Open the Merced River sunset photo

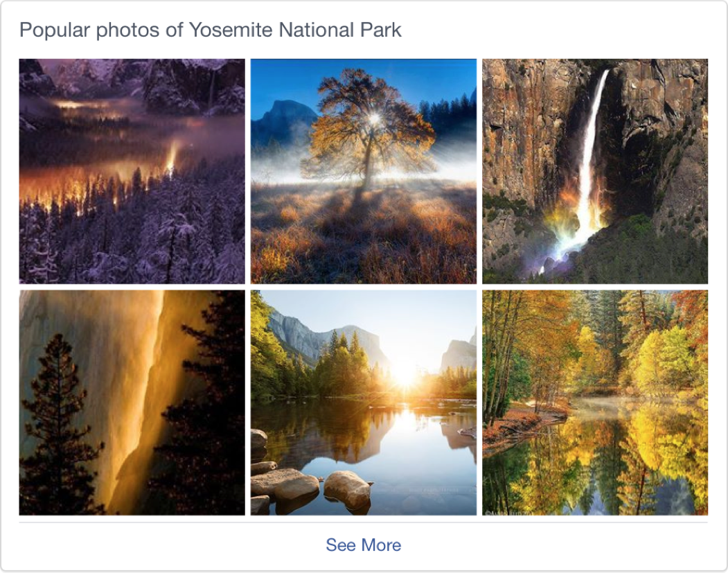[363, 403]
